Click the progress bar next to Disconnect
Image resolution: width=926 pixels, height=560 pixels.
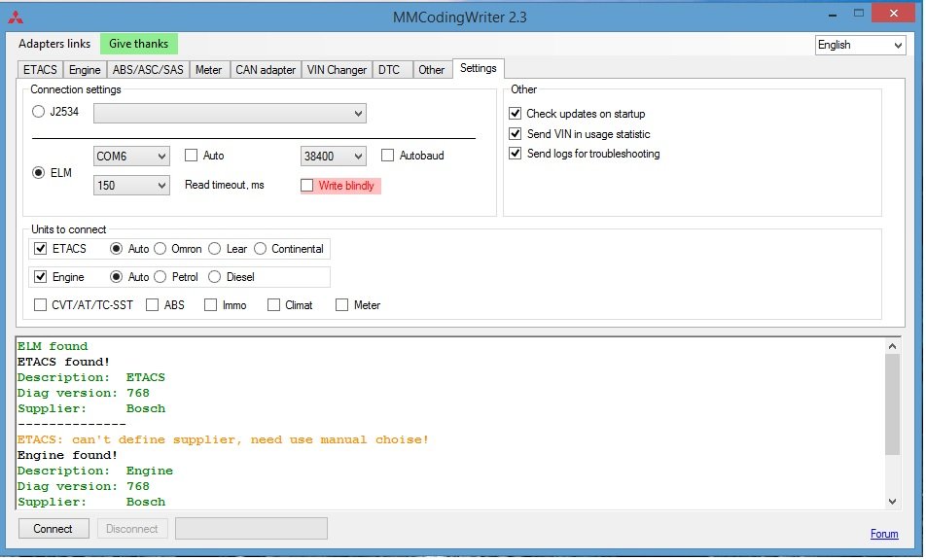click(x=251, y=529)
